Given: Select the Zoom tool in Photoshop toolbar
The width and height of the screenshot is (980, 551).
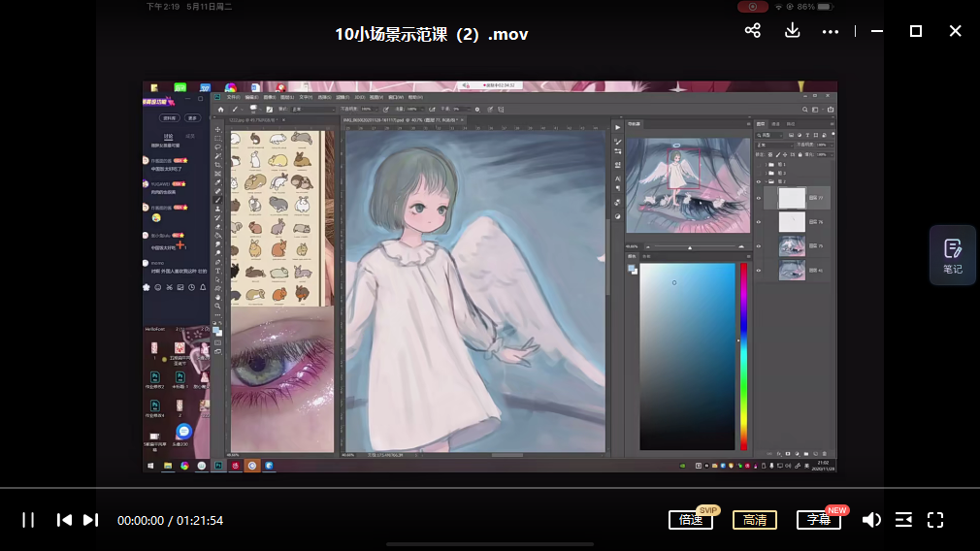Looking at the screenshot, I should pyautogui.click(x=217, y=307).
